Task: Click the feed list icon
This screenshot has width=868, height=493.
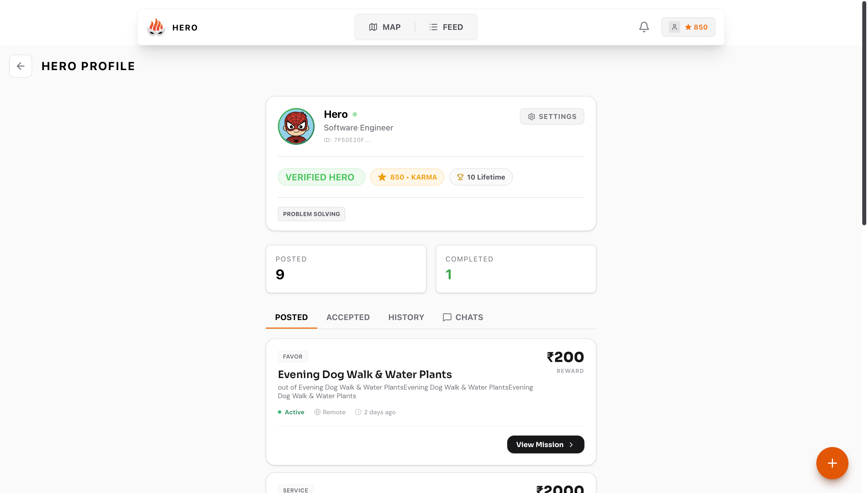Action: click(x=433, y=27)
